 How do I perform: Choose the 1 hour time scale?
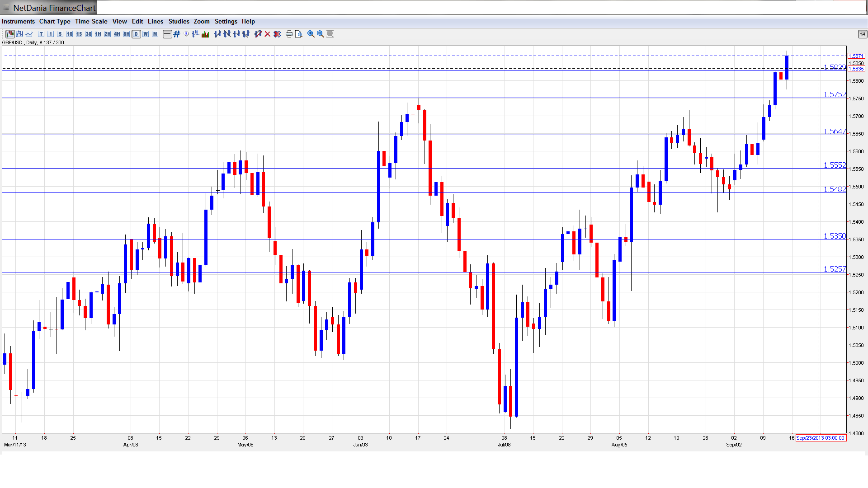(x=98, y=34)
